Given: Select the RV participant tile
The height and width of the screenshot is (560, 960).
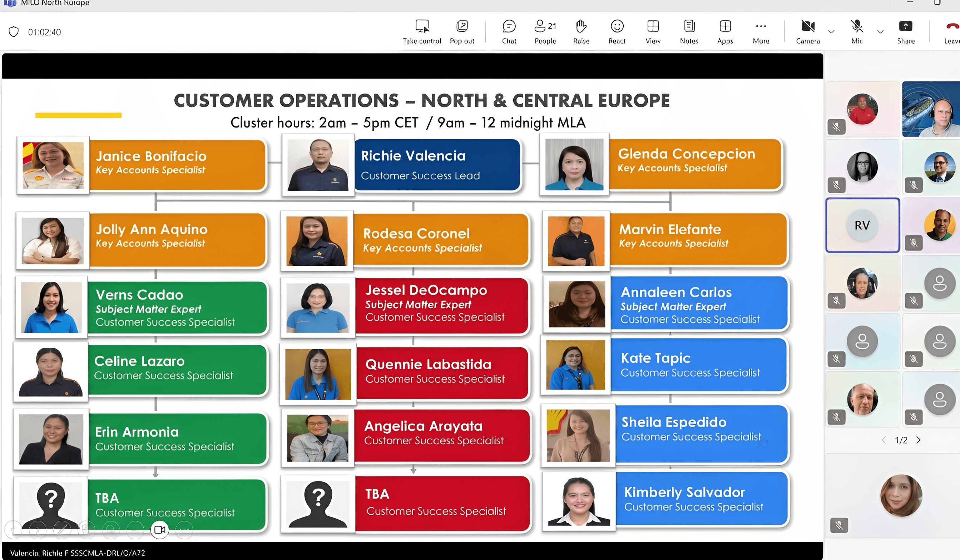Looking at the screenshot, I should click(862, 225).
